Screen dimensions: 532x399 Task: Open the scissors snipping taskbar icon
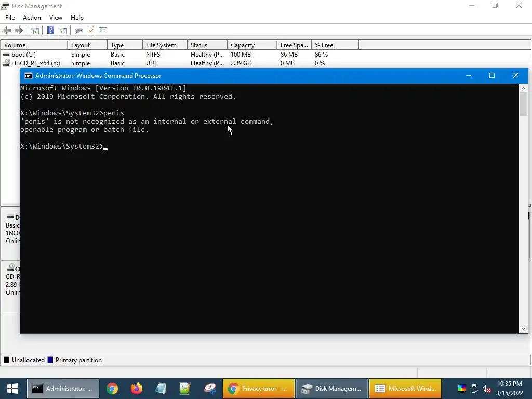210,389
